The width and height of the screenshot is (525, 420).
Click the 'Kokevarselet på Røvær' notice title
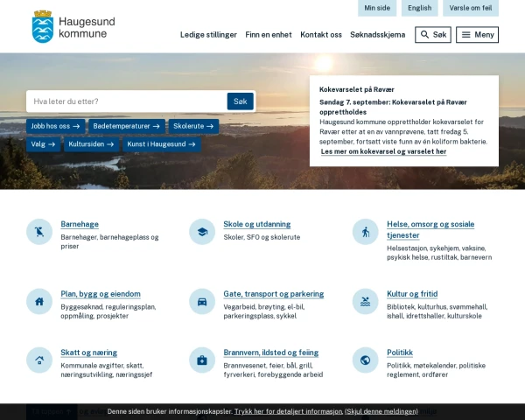pyautogui.click(x=357, y=89)
